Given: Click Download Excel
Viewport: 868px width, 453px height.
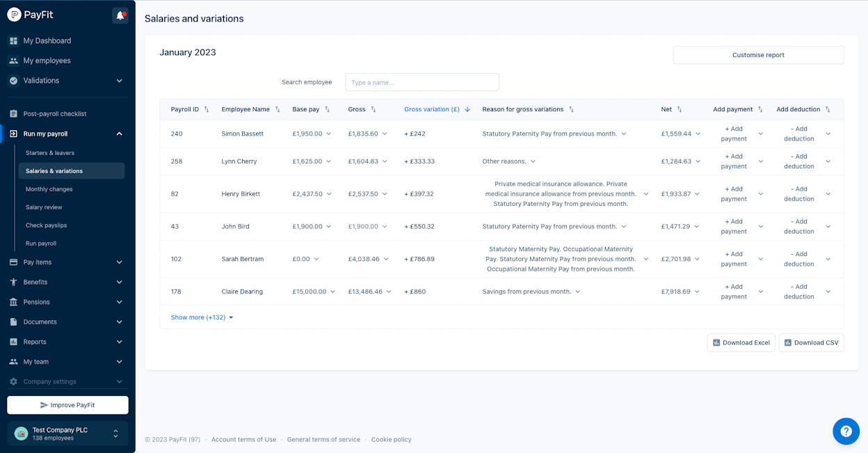Looking at the screenshot, I should click(741, 342).
